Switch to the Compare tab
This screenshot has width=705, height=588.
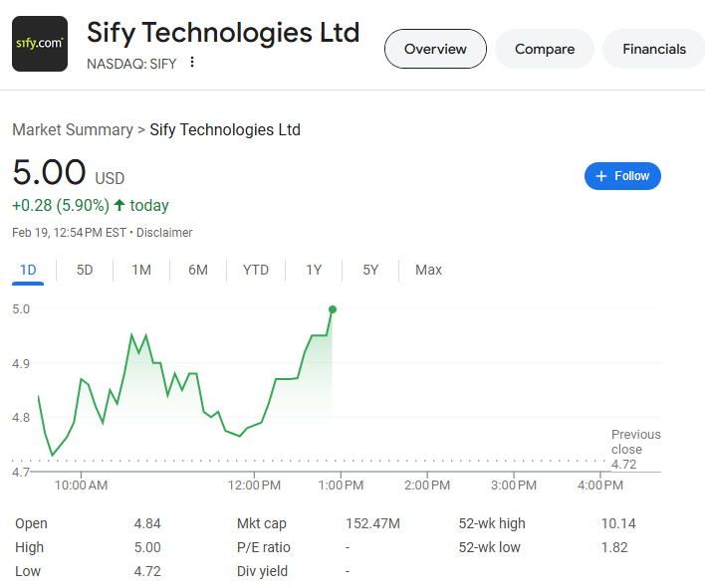[x=545, y=49]
